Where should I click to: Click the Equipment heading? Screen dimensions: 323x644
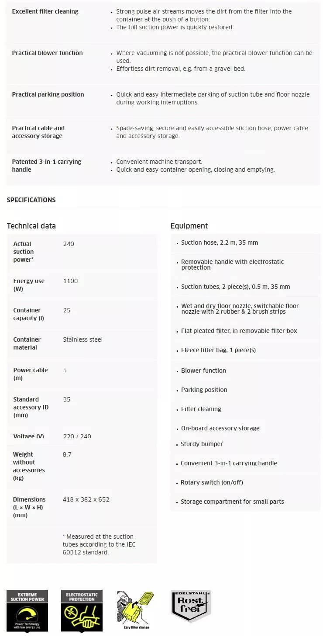click(x=189, y=226)
